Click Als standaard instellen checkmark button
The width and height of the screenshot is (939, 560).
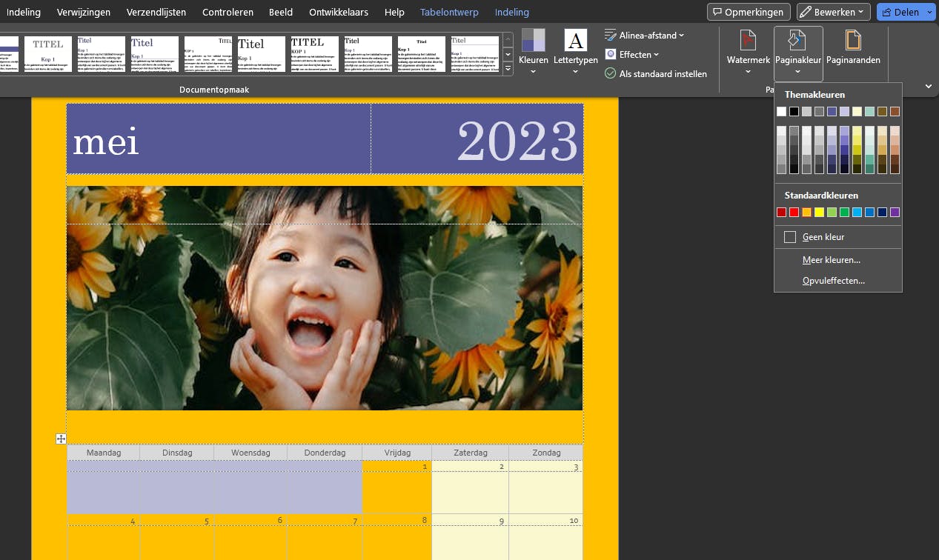pyautogui.click(x=656, y=73)
